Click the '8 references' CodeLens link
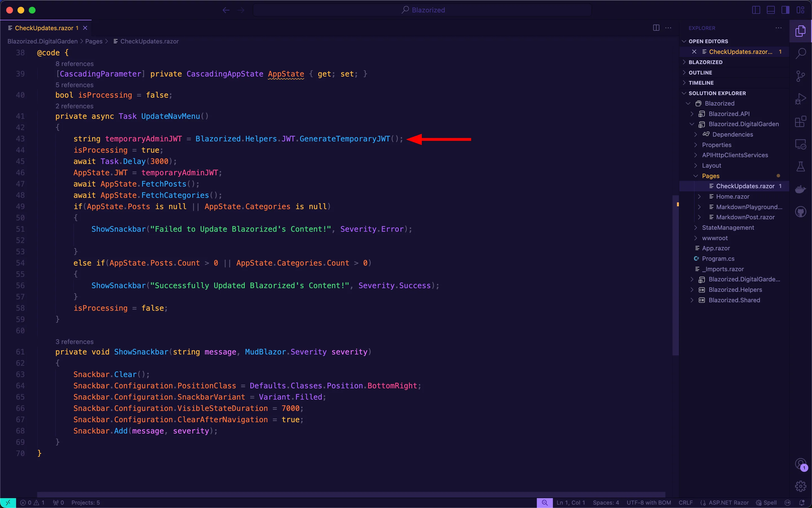 point(74,64)
